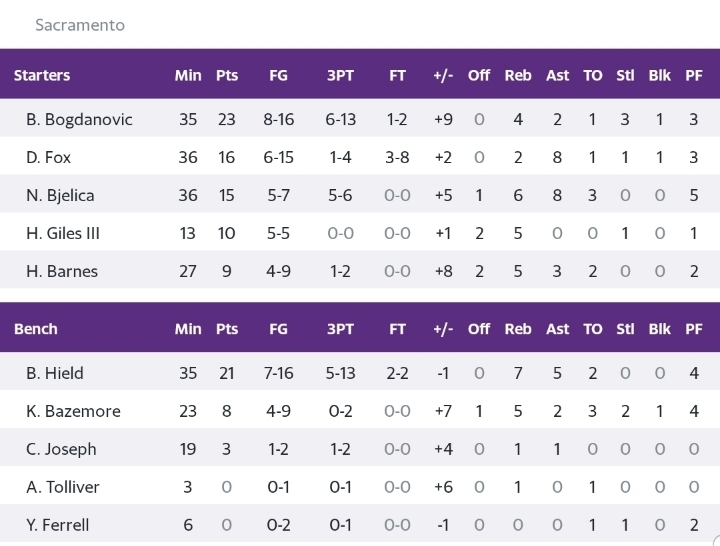Select Ast column header in Starters table
The height and width of the screenshot is (546, 720).
pyautogui.click(x=557, y=75)
